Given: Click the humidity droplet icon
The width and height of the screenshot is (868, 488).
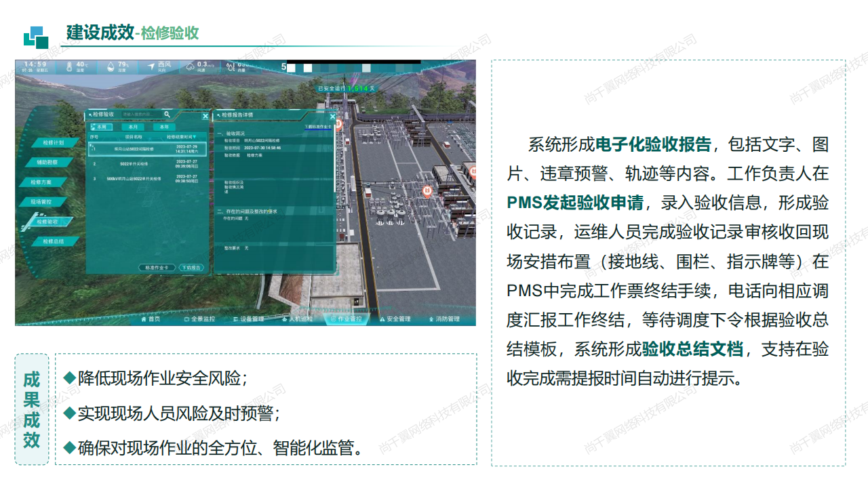Looking at the screenshot, I should tap(111, 66).
